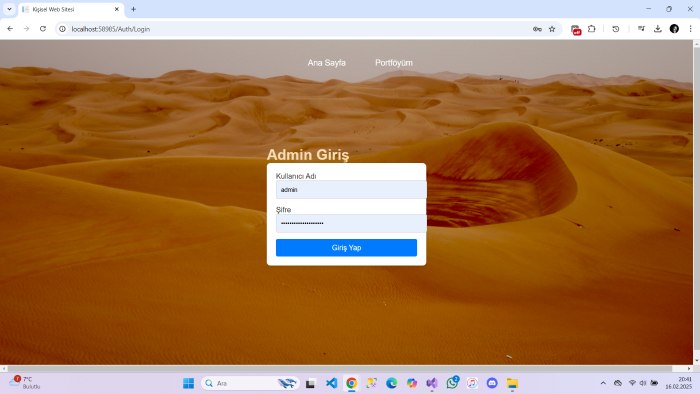The image size is (700, 394).
Task: Open Task View in the taskbar
Action: [x=311, y=383]
